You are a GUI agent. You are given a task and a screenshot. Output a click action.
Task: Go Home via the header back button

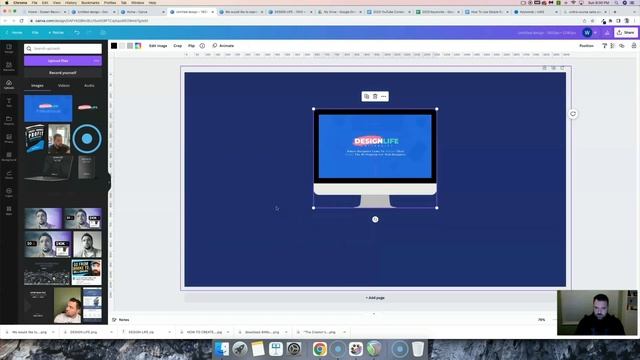(x=14, y=33)
